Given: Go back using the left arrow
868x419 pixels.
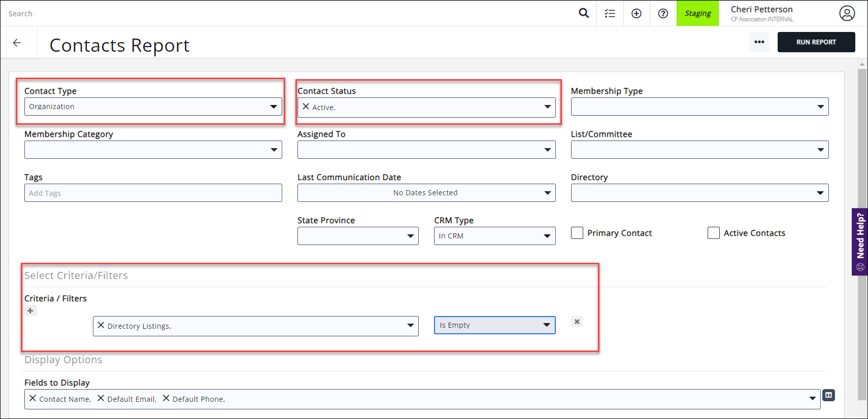Looking at the screenshot, I should pyautogui.click(x=17, y=43).
